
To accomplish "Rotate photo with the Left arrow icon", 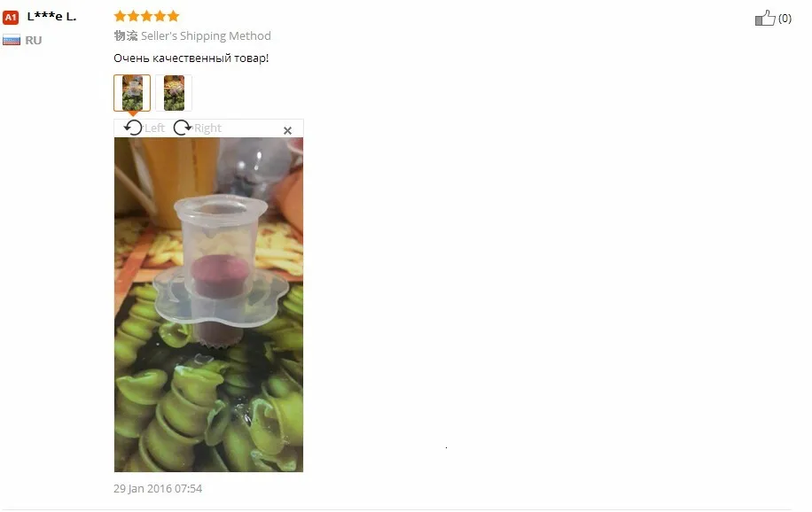I will pos(133,128).
